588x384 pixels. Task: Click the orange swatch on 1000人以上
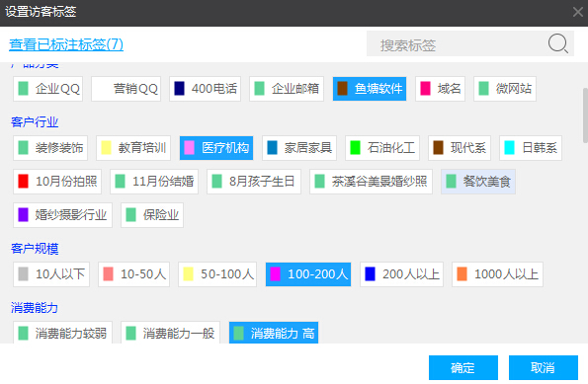[462, 273]
